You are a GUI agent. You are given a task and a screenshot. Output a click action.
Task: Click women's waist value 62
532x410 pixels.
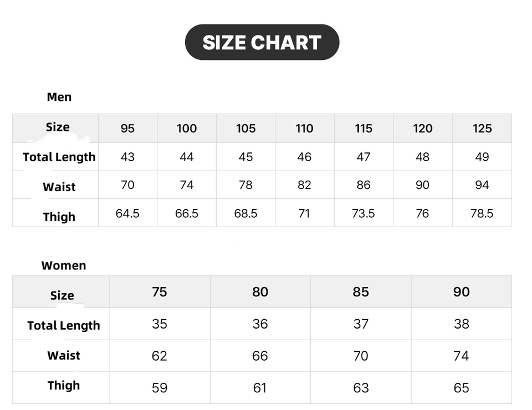click(x=160, y=356)
